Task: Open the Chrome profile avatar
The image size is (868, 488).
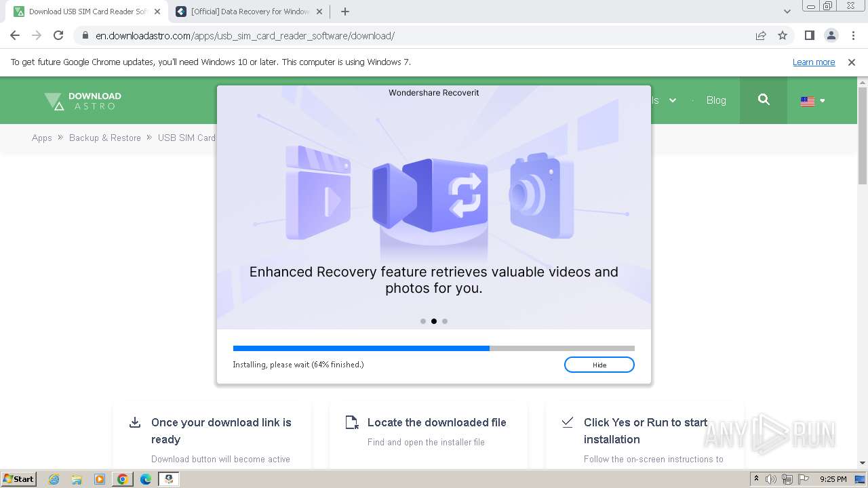Action: tap(831, 35)
